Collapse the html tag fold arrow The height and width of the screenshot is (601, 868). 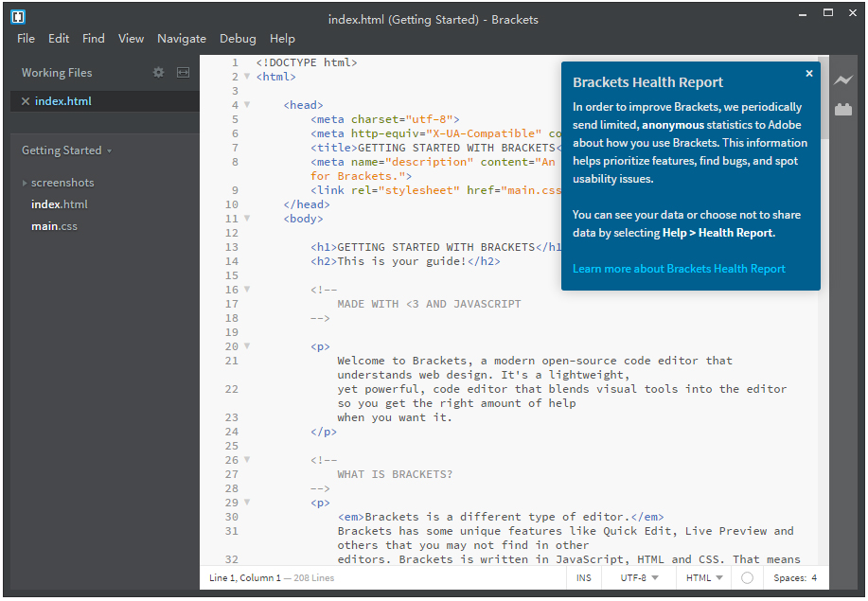(x=247, y=78)
